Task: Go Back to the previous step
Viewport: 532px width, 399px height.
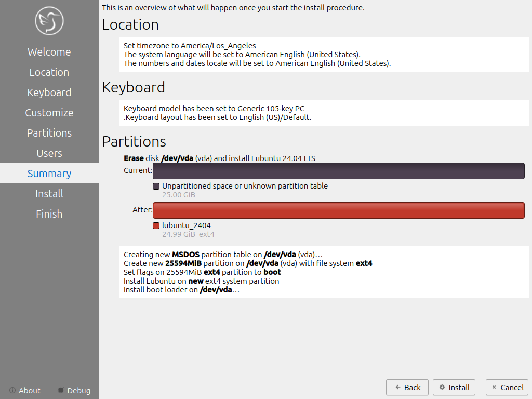Action: [407, 387]
